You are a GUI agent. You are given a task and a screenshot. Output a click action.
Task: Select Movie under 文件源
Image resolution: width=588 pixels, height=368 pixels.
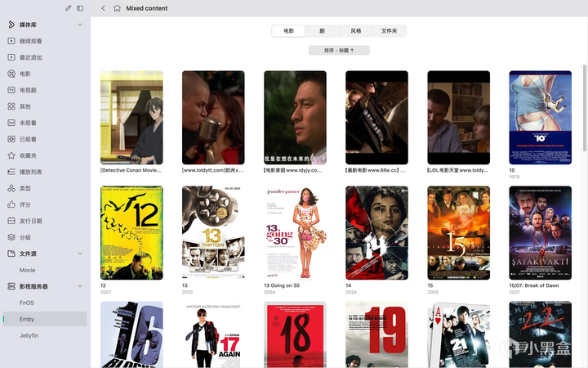[28, 270]
